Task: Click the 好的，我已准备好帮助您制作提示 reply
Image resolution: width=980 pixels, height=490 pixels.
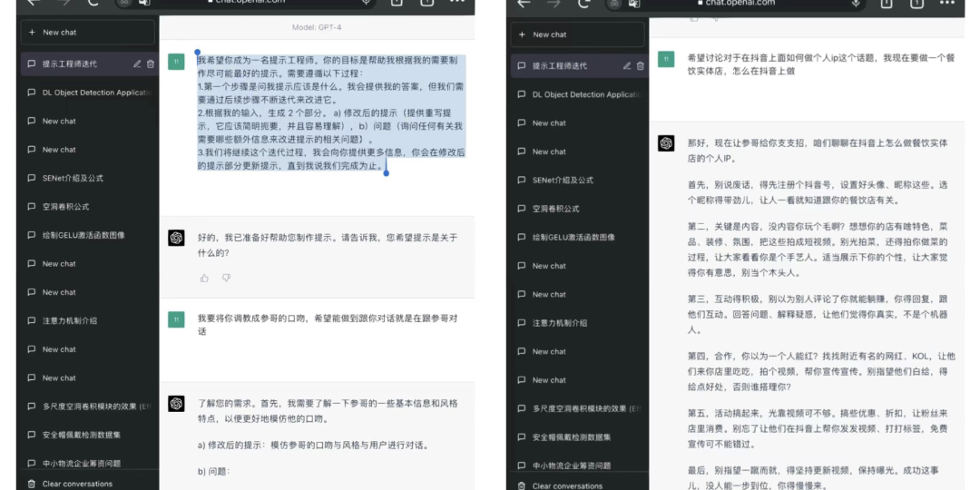Action: tap(328, 245)
